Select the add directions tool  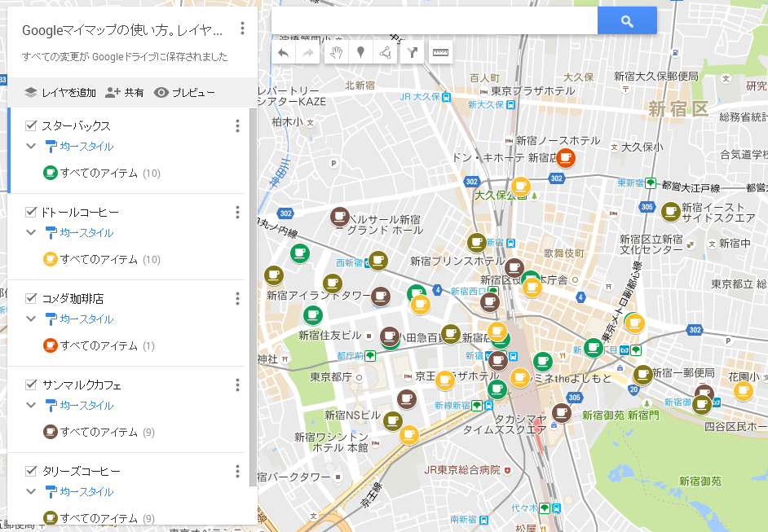[413, 53]
